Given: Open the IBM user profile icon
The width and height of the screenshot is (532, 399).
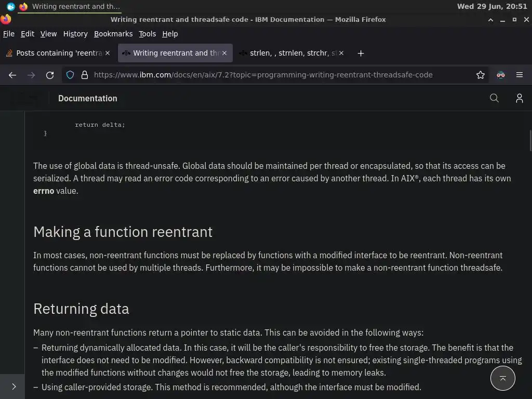Looking at the screenshot, I should [x=519, y=98].
